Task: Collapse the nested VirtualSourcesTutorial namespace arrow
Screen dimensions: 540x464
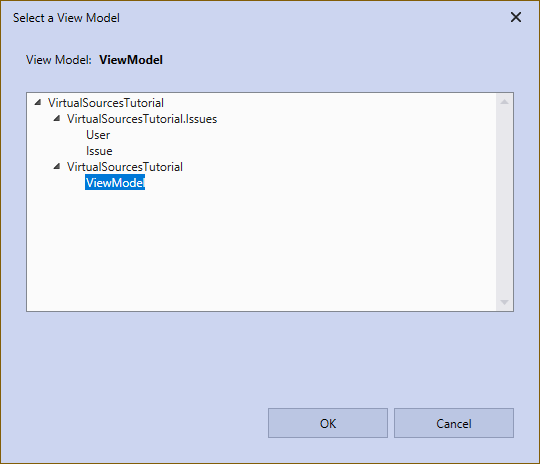Action: pos(57,167)
